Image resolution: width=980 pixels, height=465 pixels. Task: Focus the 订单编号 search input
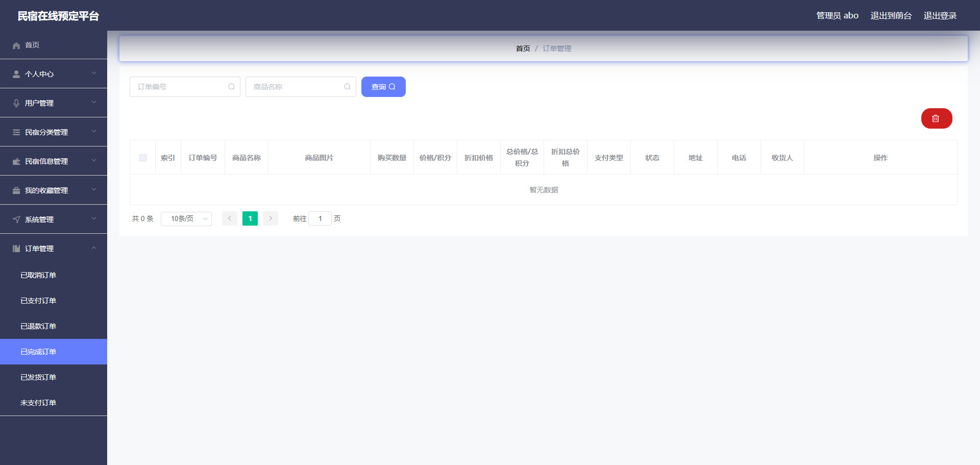tap(185, 87)
